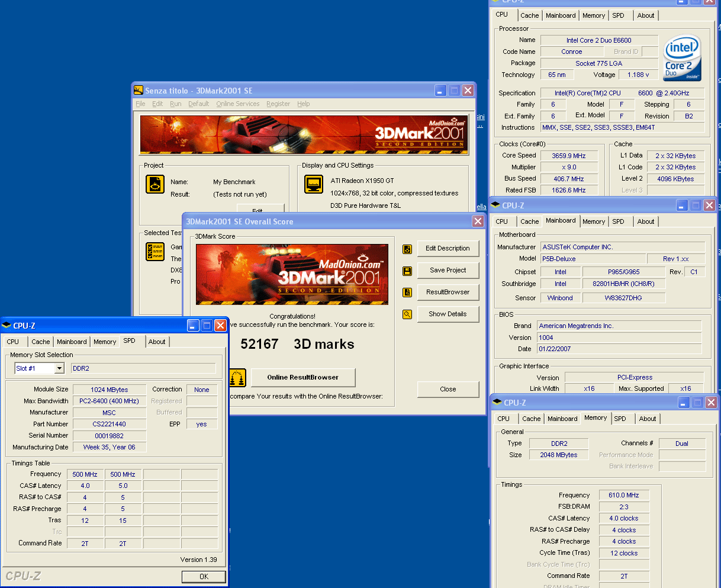Screen dimensions: 721x588
Task: Select SPD tab in CPU-Z Mainboard window
Action: tap(618, 221)
